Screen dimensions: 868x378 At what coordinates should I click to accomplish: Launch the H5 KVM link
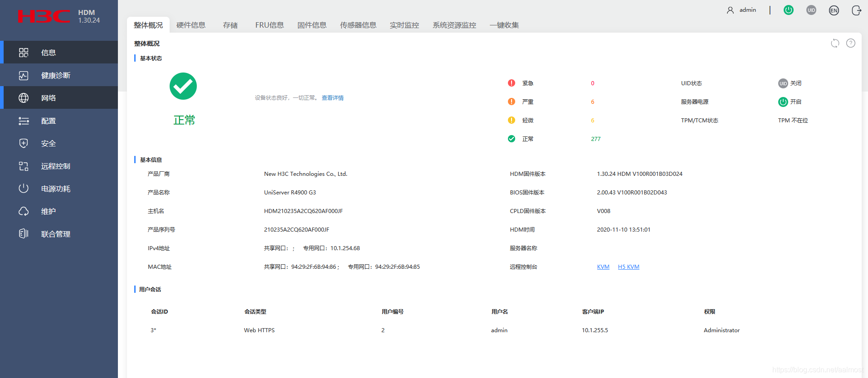(x=629, y=267)
